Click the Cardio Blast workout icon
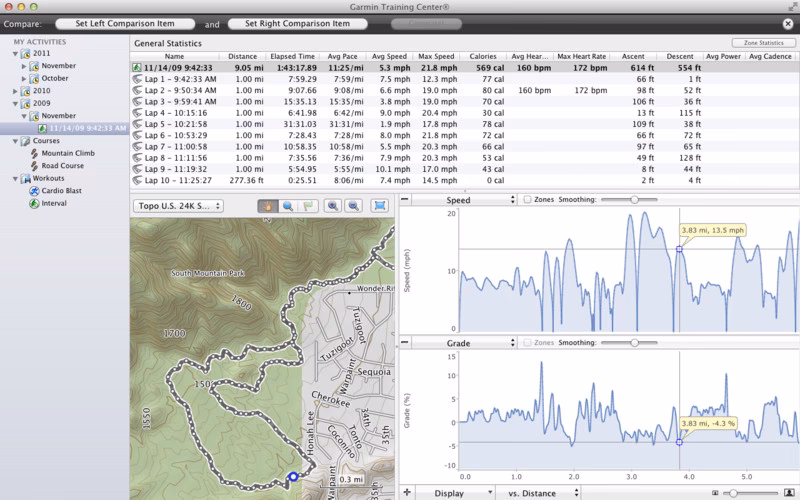The height and width of the screenshot is (500, 800). point(34,191)
